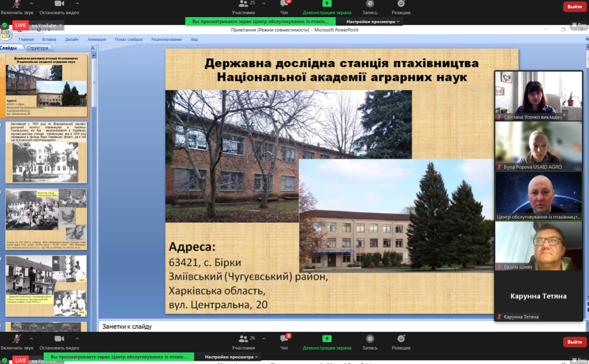The image size is (589, 364).
Task: Click the address line 'вул. Центральна, 20'
Action: coord(218,304)
